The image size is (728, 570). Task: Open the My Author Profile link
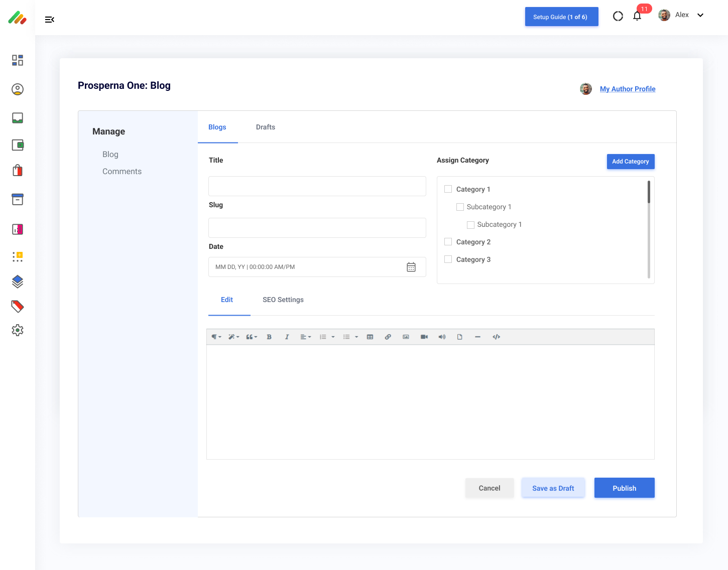point(628,89)
